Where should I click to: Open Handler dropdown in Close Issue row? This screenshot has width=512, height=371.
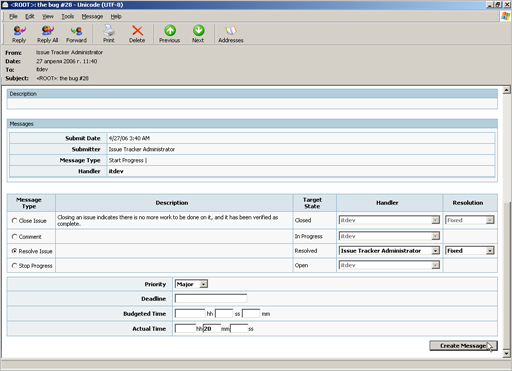(x=389, y=220)
